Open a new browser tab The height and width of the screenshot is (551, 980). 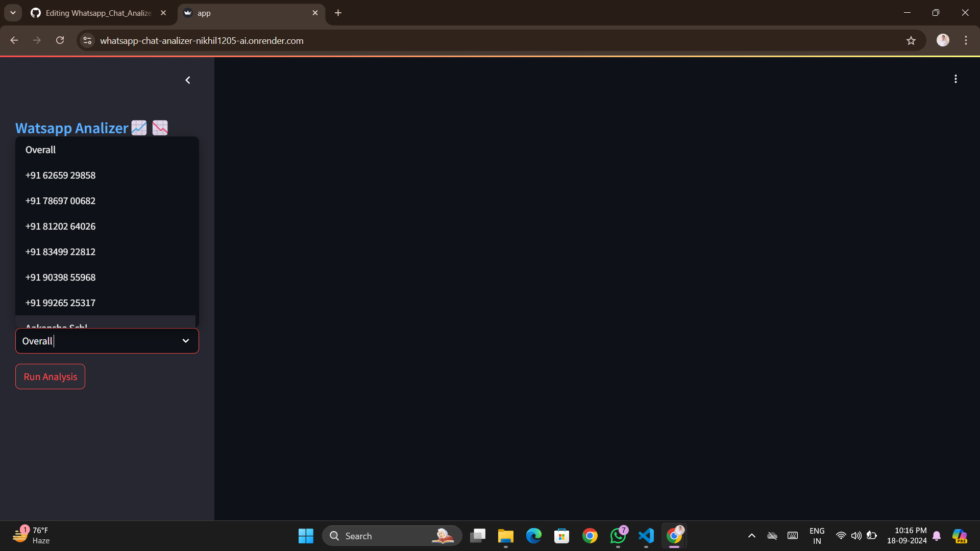(338, 13)
